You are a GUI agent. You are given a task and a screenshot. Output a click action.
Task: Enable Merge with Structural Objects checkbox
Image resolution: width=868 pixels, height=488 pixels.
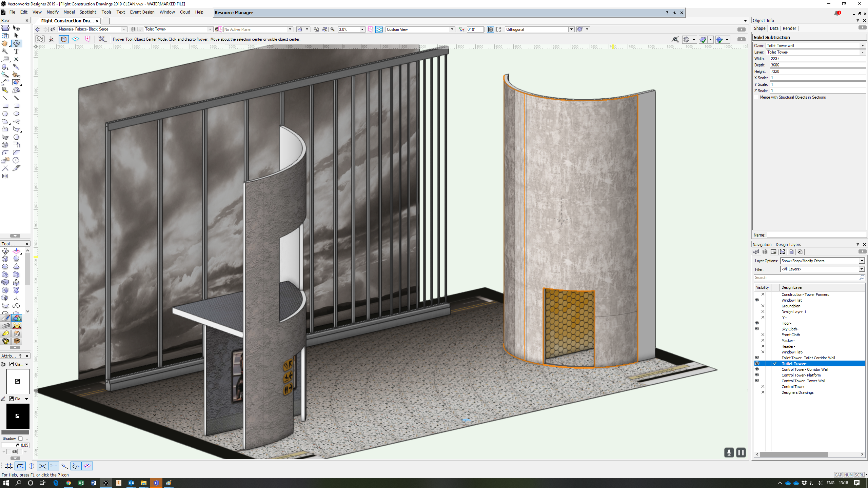[x=756, y=97]
